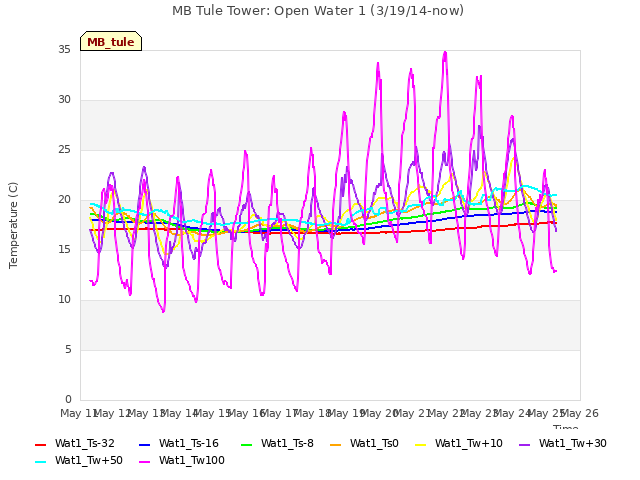Click the May 12 x-axis label

tap(113, 413)
